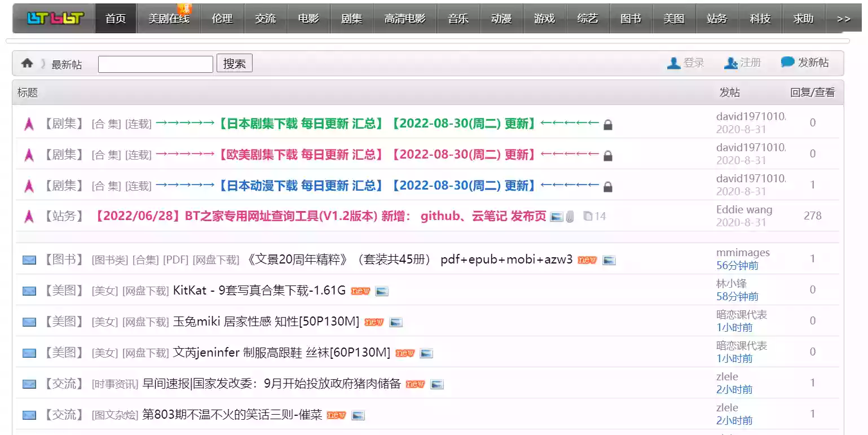Expand more categories via the >> item
This screenshot has height=435, width=868.
pyautogui.click(x=843, y=18)
